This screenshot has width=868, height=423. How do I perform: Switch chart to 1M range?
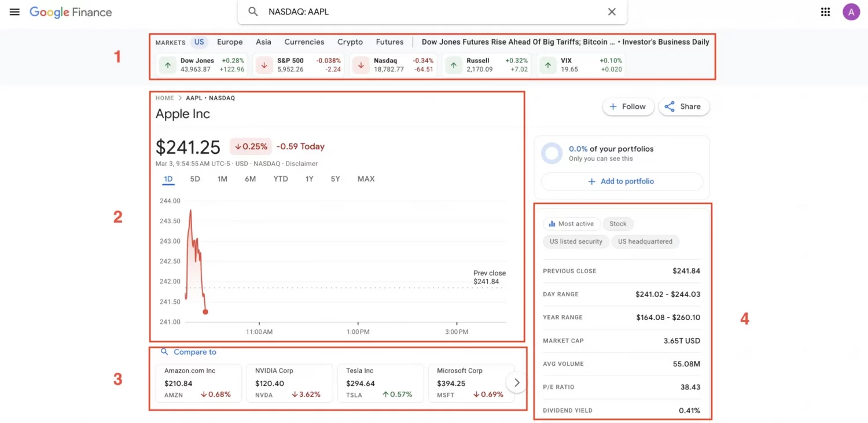click(222, 179)
